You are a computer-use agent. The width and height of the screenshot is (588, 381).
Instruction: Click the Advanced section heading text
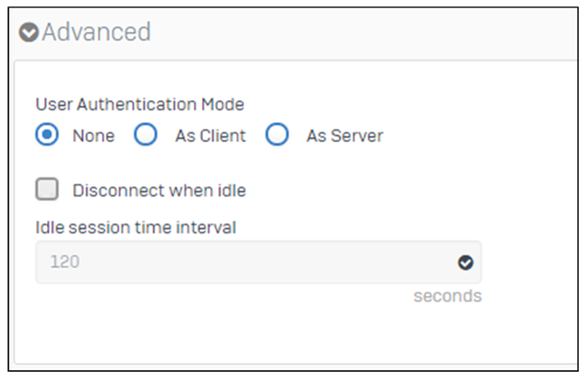click(x=96, y=33)
